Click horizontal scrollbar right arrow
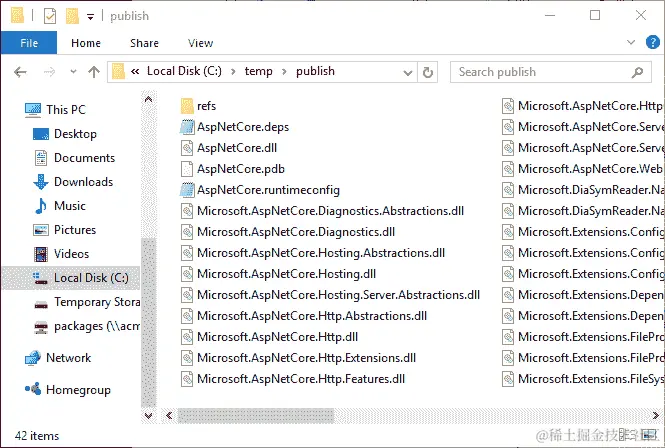 pyautogui.click(x=656, y=415)
